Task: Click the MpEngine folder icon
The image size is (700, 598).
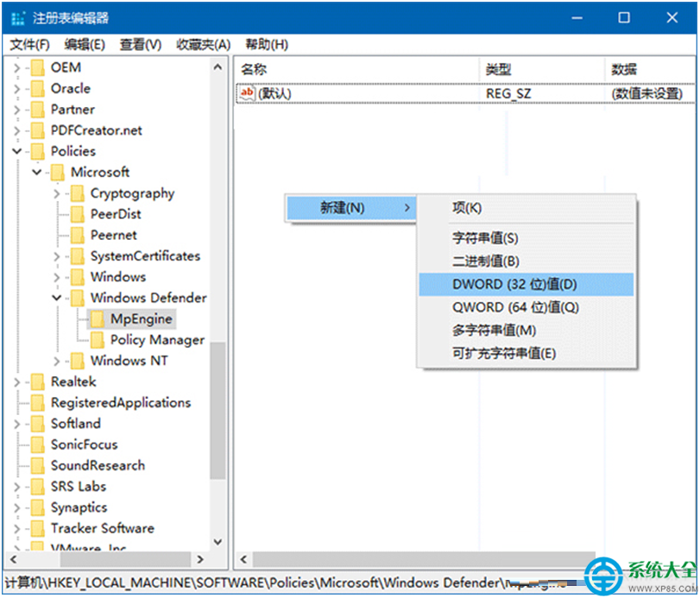Action: coord(98,319)
